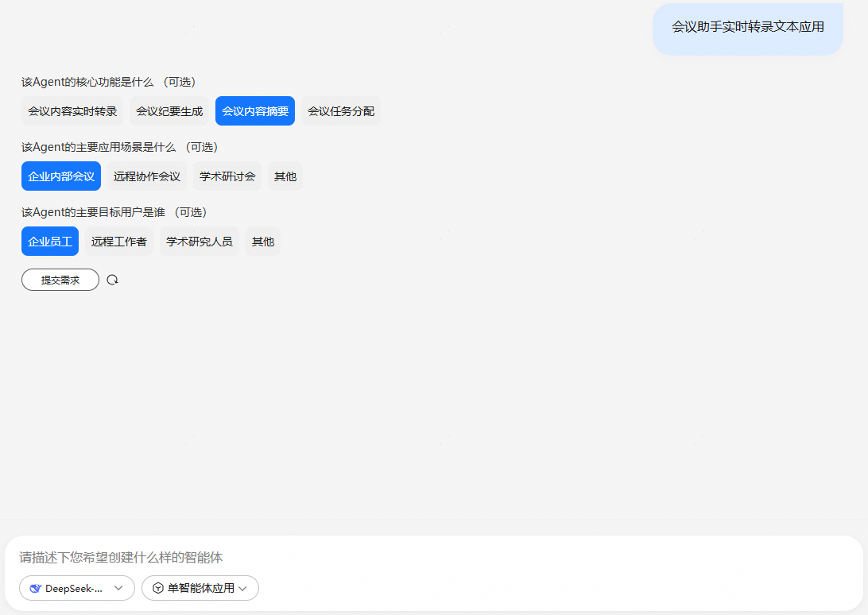Select the 会议内容实时转录 option
868x615 pixels.
[x=72, y=111]
